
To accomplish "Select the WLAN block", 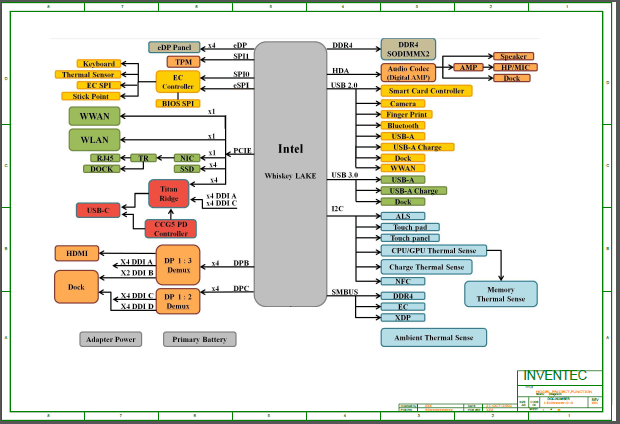I will click(94, 139).
